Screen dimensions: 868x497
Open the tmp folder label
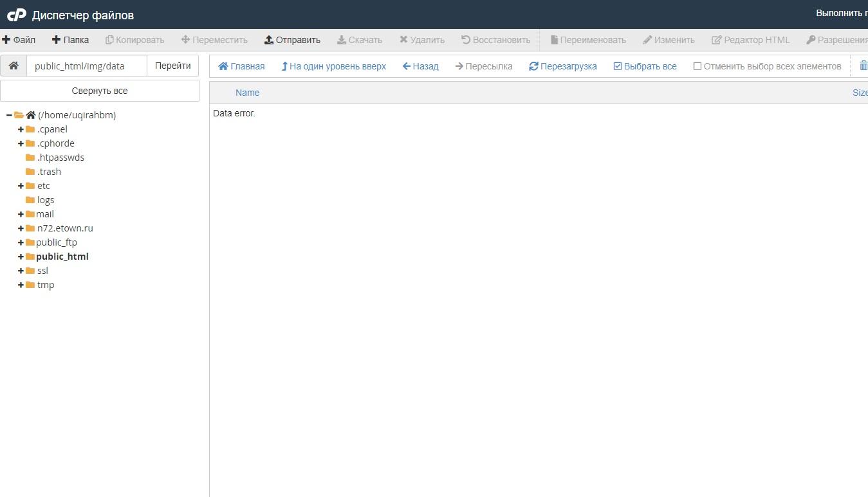(x=46, y=285)
